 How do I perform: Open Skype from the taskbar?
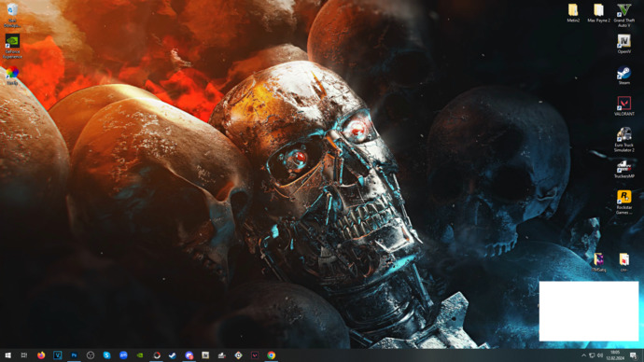(106, 355)
